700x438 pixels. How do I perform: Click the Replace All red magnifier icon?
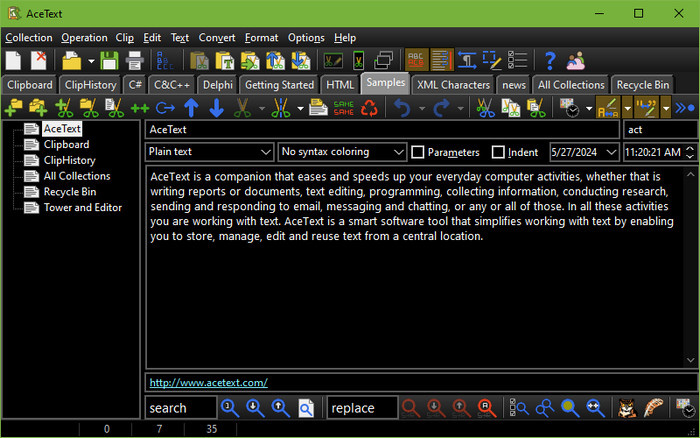486,408
